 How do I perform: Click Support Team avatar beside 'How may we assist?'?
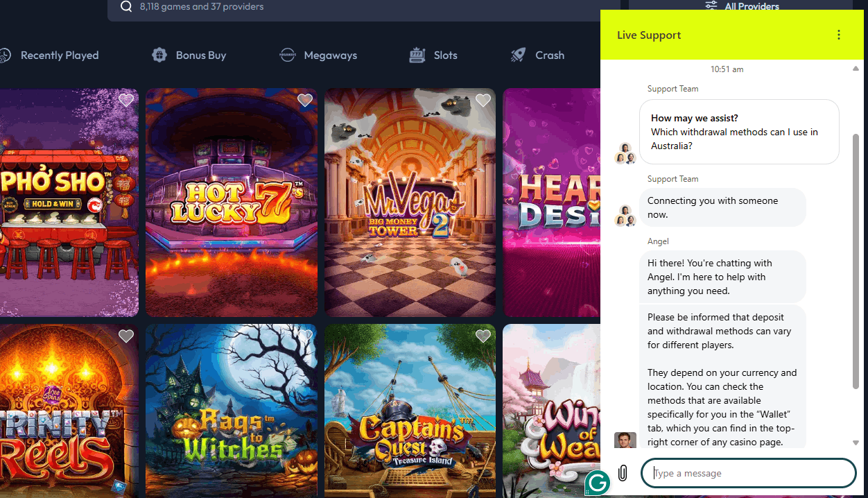pos(625,153)
